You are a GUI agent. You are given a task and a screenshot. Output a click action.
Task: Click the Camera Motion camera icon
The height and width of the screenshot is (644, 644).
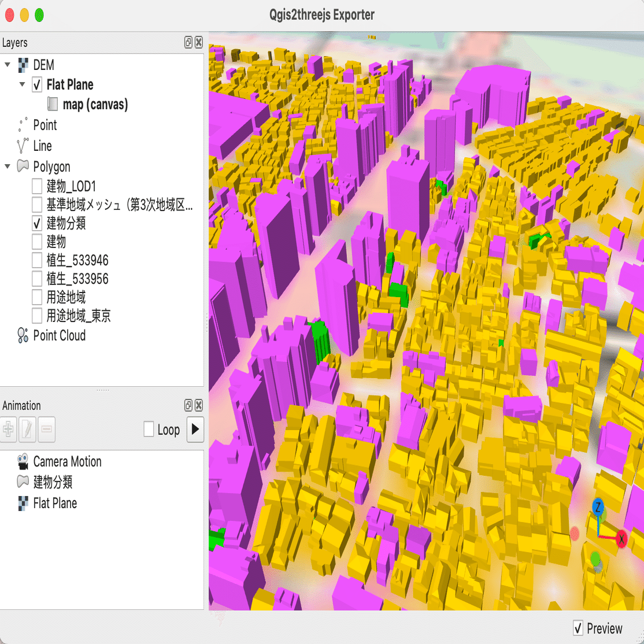pyautogui.click(x=23, y=462)
